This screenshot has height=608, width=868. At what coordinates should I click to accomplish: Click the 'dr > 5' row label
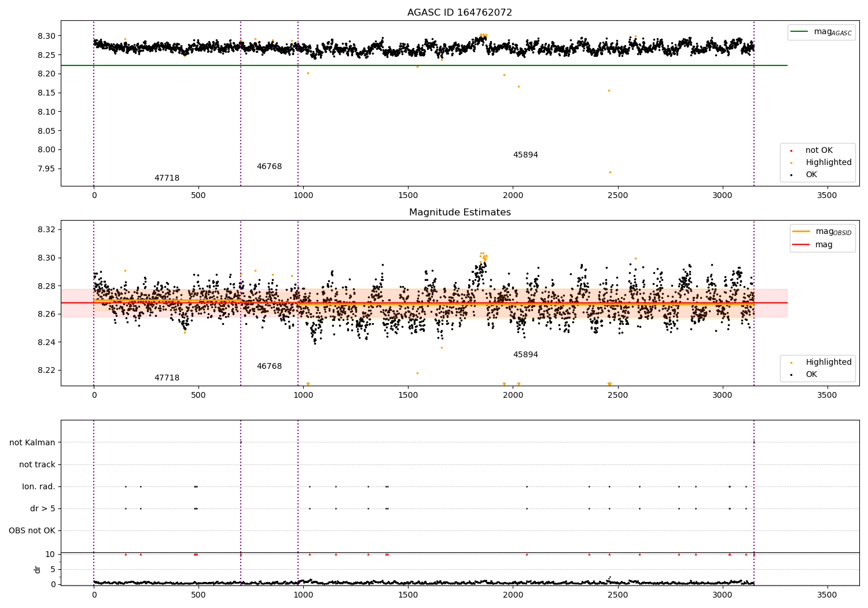[43, 508]
